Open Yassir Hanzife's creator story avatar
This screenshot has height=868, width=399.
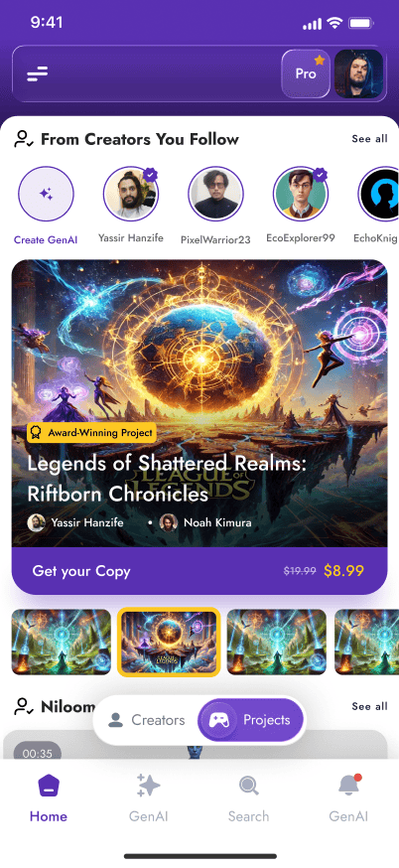131,194
